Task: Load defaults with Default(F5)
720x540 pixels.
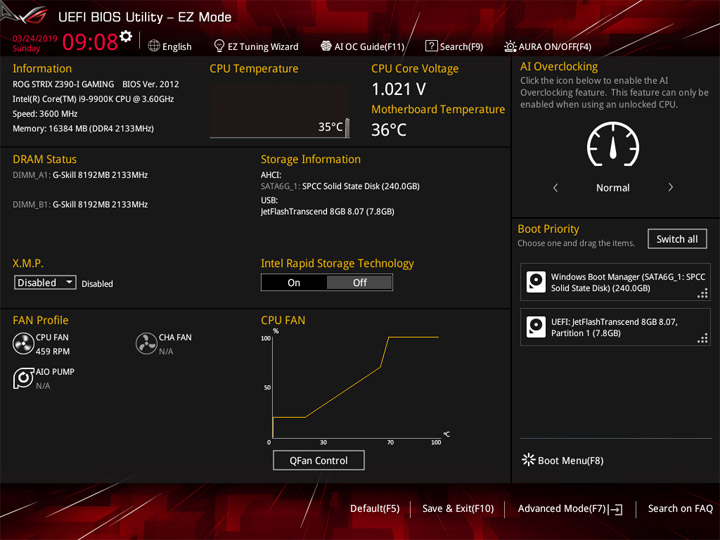Action: click(375, 509)
